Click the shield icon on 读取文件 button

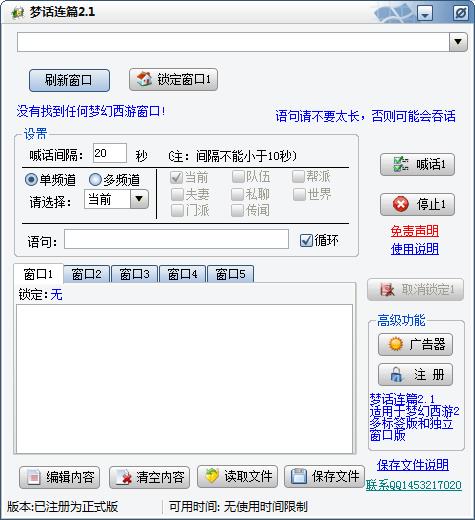pyautogui.click(x=212, y=476)
